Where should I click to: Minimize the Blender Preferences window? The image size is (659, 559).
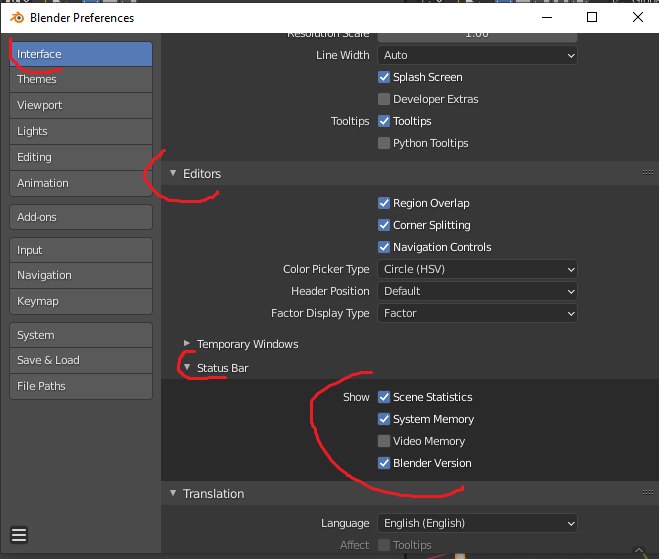(547, 17)
